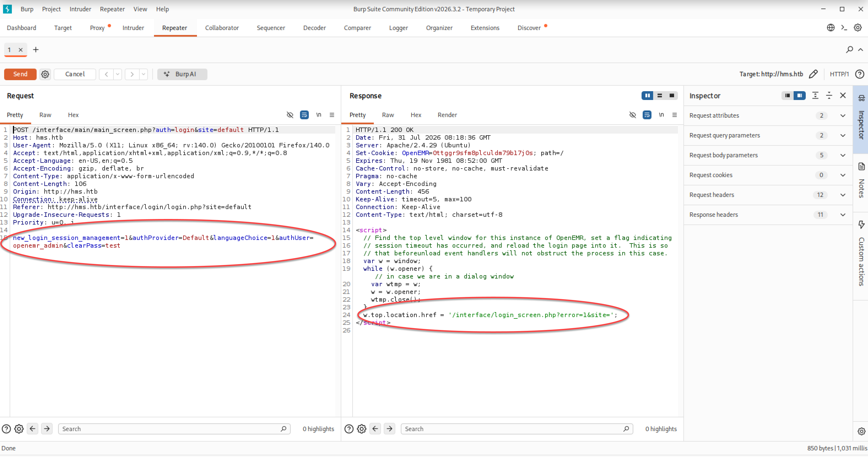Click the Send button
Viewport: 868px width, 457px height.
pyautogui.click(x=20, y=74)
